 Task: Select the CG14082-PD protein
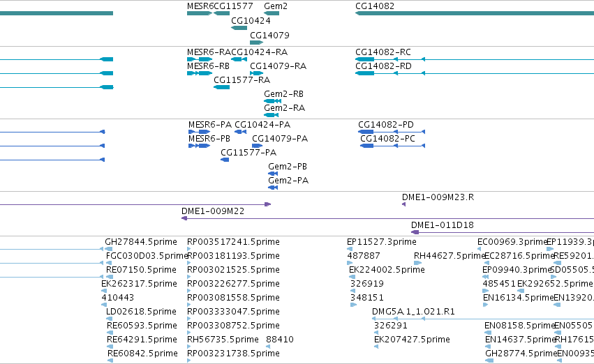(392, 132)
